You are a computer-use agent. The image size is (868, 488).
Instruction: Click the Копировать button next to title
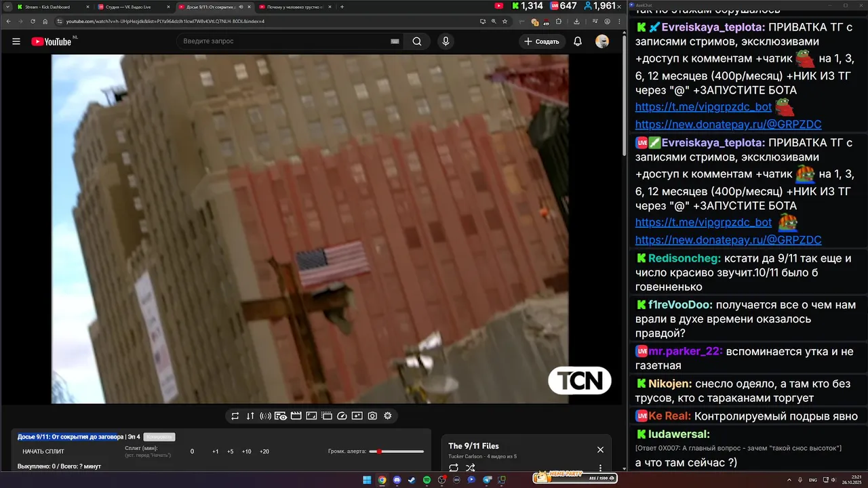(160, 437)
